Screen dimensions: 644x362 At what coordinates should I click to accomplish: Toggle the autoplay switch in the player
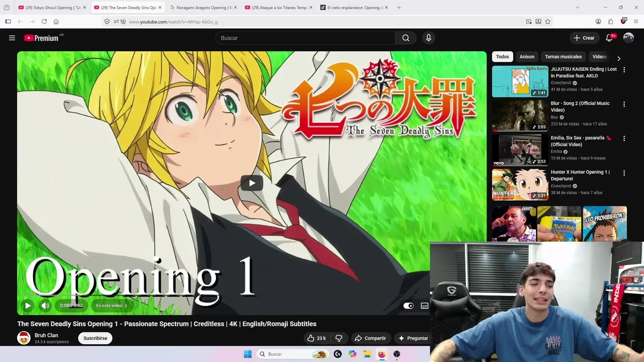coord(409,306)
